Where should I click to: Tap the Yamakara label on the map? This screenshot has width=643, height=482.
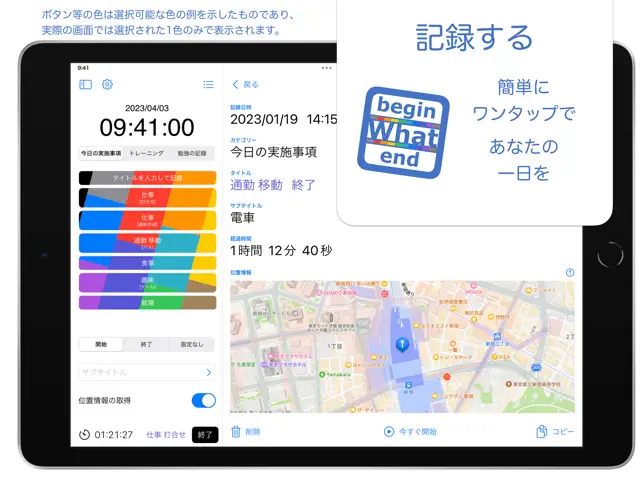[339, 374]
